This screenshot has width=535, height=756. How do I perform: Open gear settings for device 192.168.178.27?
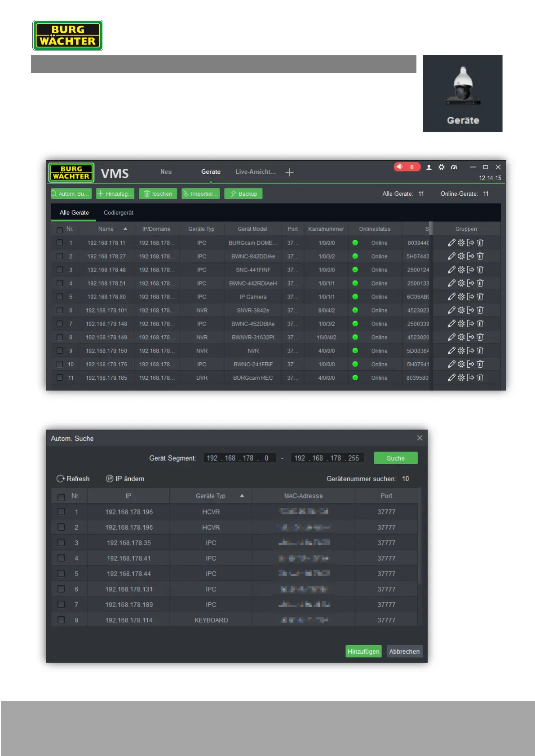461,256
